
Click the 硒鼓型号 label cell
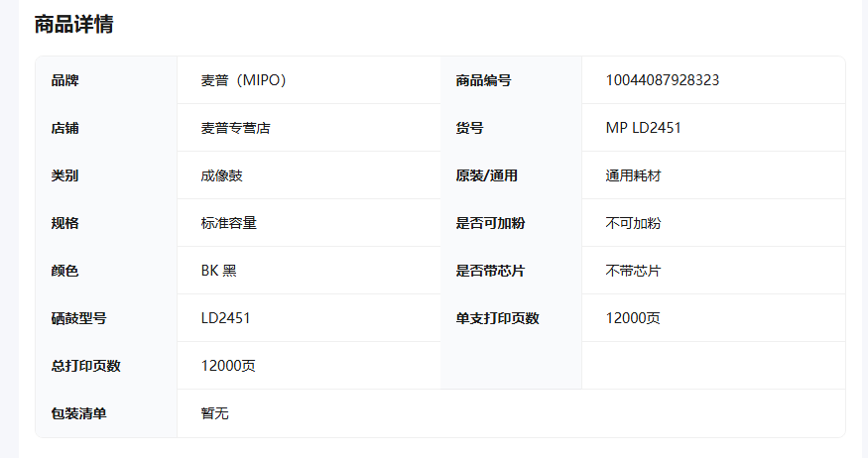tap(106, 318)
